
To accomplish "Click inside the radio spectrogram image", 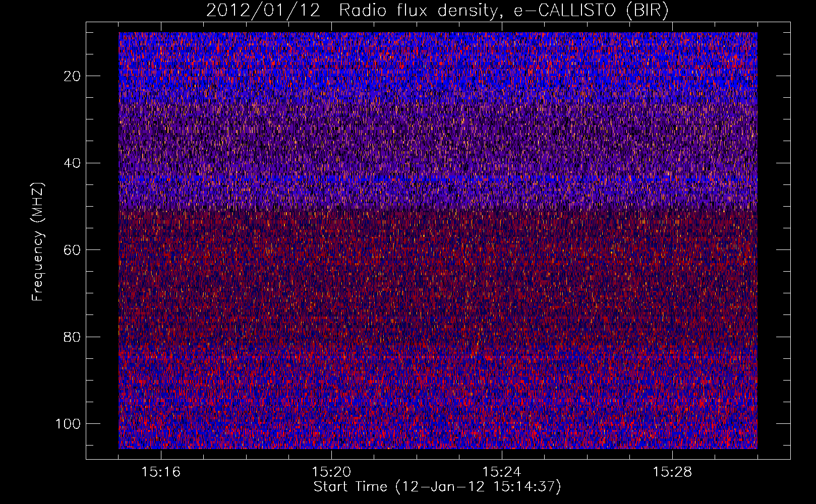I will (x=438, y=240).
